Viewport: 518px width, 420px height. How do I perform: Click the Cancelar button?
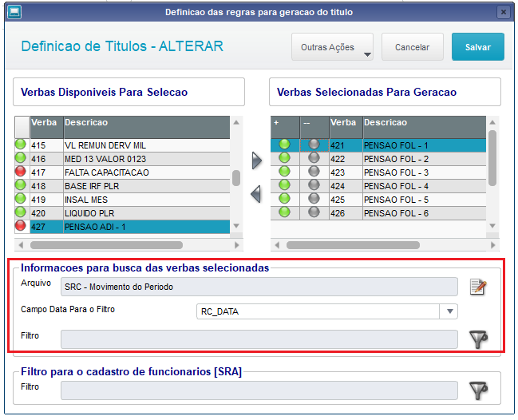click(x=413, y=47)
